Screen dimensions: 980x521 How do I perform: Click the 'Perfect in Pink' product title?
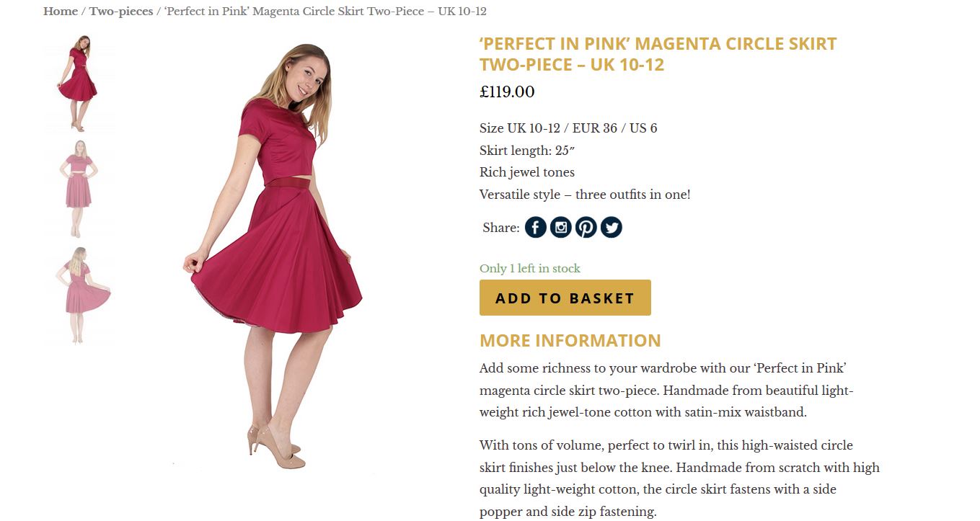tap(657, 54)
